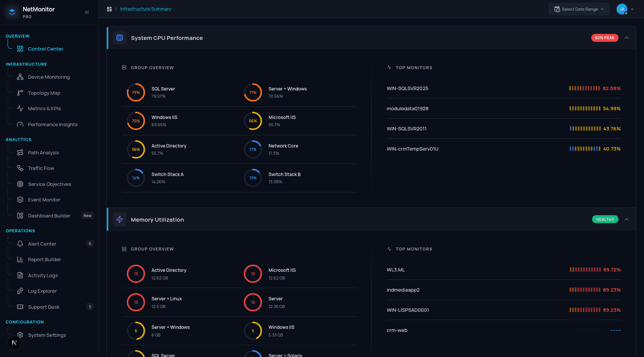This screenshot has height=357, width=644.
Task: Collapse the Memory Utilization section
Action: [627, 219]
